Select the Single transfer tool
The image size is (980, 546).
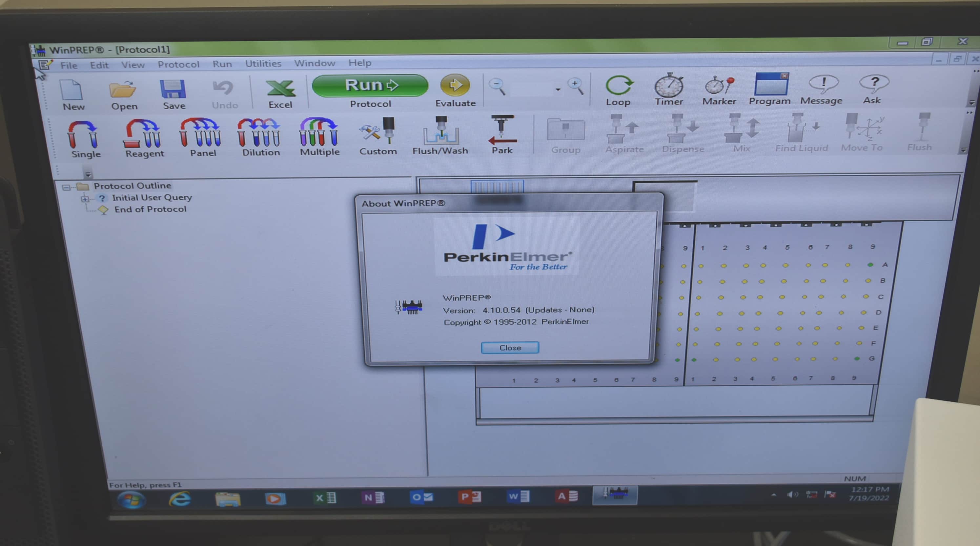point(85,139)
